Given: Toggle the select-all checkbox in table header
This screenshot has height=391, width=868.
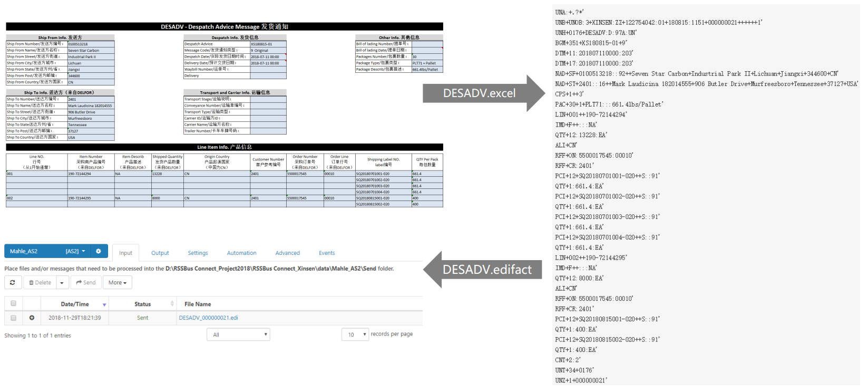Looking at the screenshot, I should 13,303.
